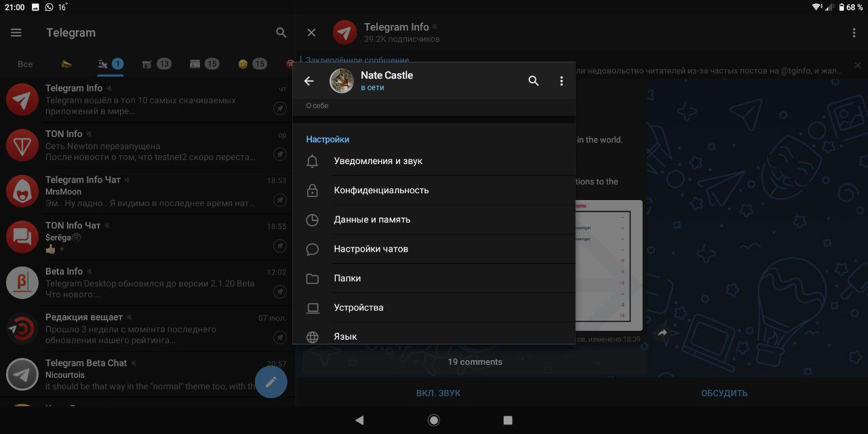868x434 pixels.
Task: Open Telegram Info Чат conversation
Action: tap(147, 191)
